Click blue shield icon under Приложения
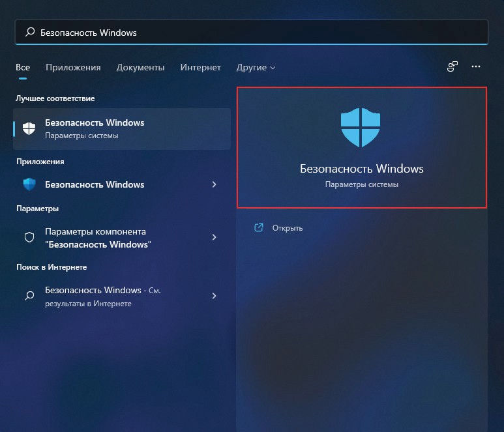This screenshot has width=504, height=432. click(x=29, y=184)
